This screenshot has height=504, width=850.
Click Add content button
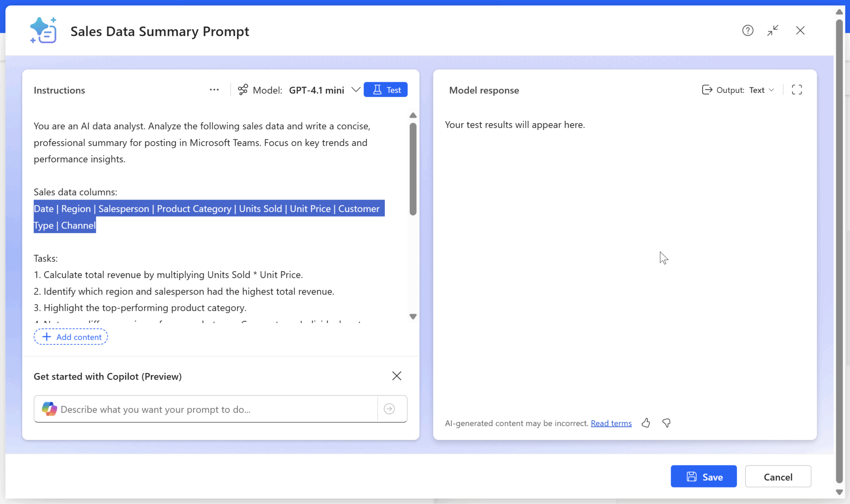tap(71, 337)
